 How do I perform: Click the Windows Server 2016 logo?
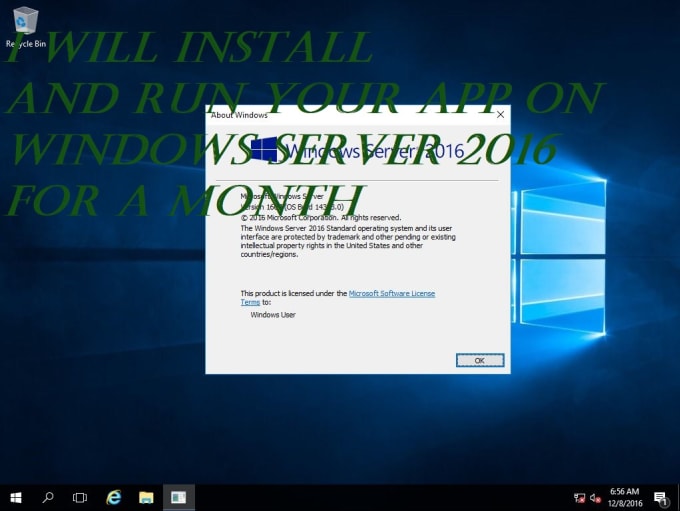click(357, 151)
